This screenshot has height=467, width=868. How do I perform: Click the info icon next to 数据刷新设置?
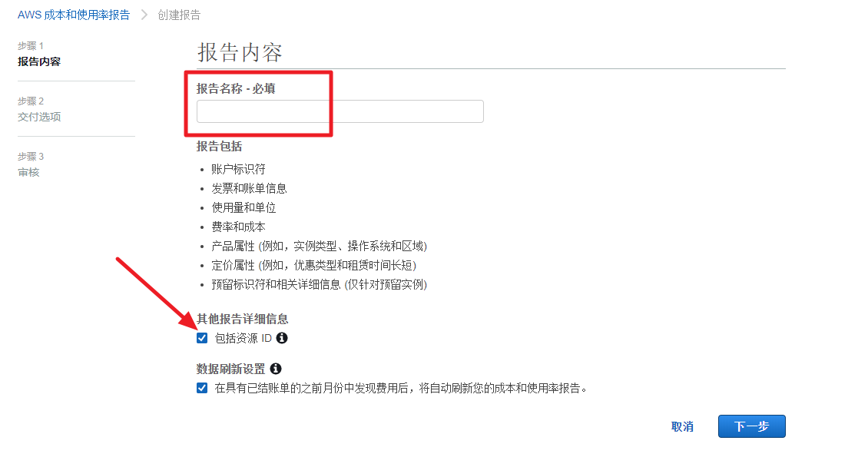point(276,369)
